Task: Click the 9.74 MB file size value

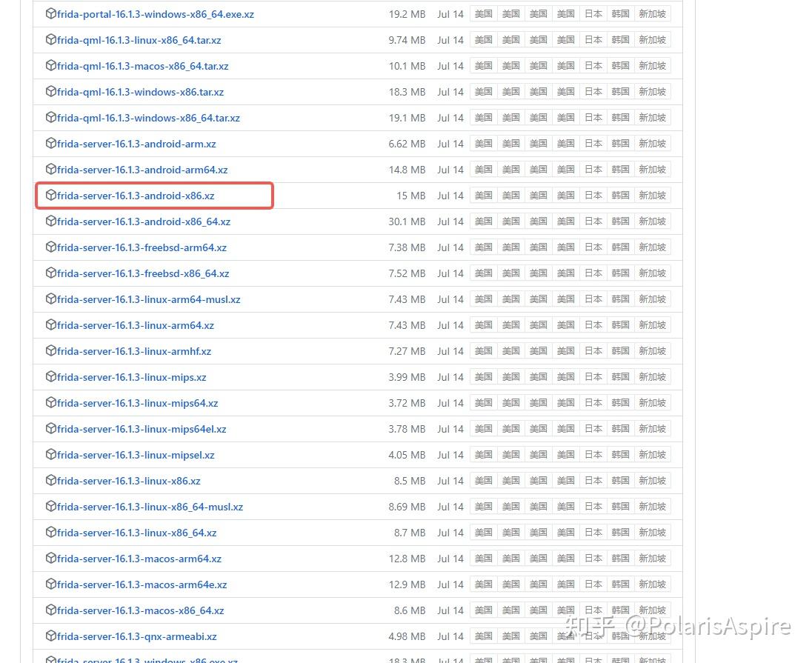Action: tap(407, 41)
